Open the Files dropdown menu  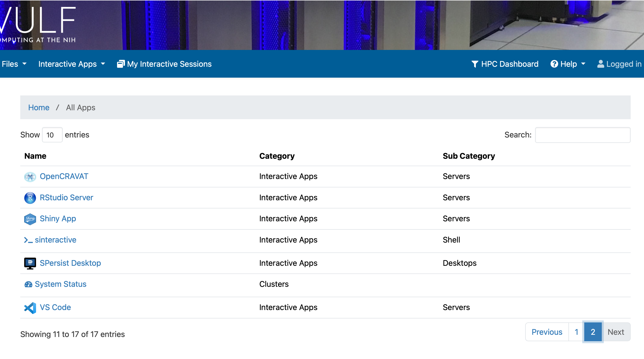14,64
